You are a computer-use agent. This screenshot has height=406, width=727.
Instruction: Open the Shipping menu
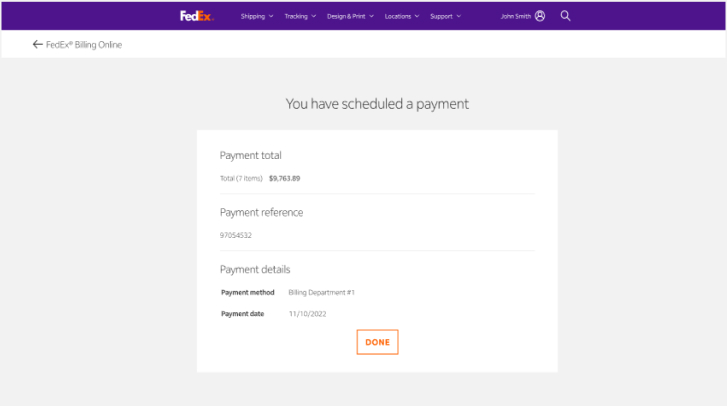pos(252,16)
